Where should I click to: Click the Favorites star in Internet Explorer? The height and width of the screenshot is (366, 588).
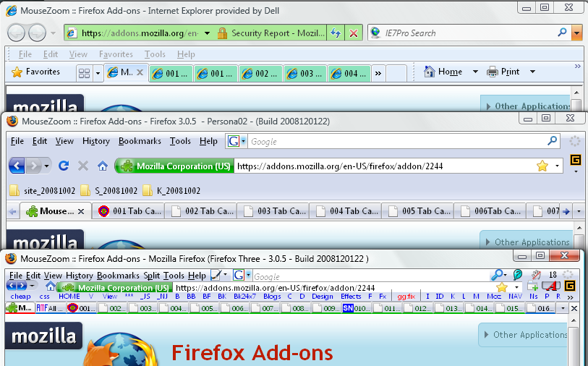point(17,72)
